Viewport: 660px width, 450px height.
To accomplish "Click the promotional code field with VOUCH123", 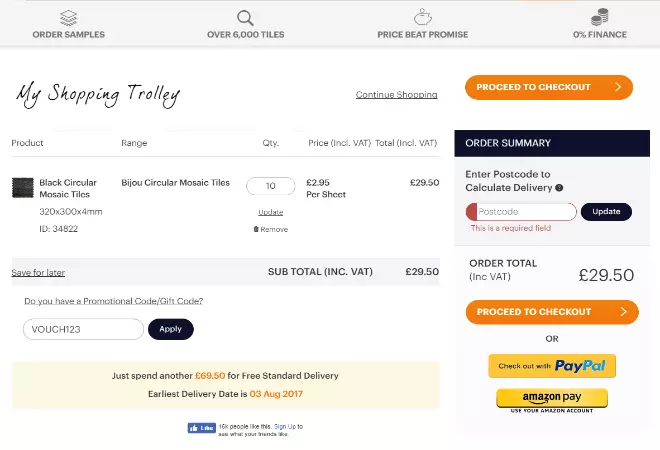I will coord(83,329).
